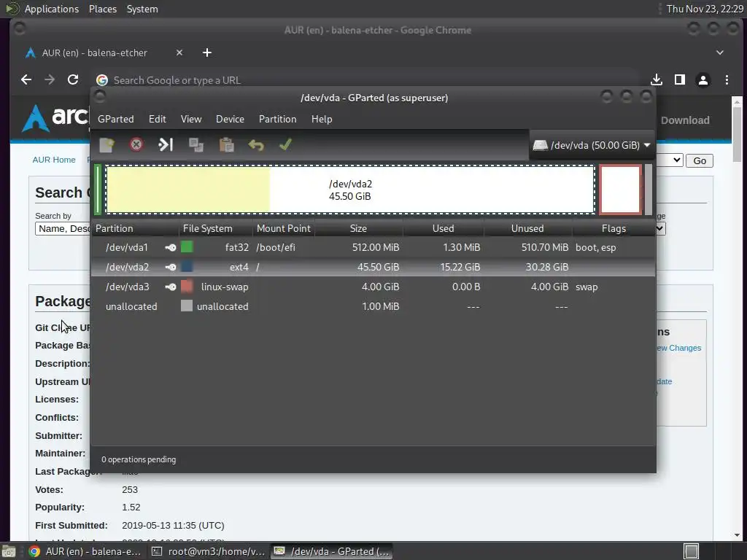This screenshot has width=747, height=560.
Task: Sort by the Unused column header
Action: coord(528,228)
